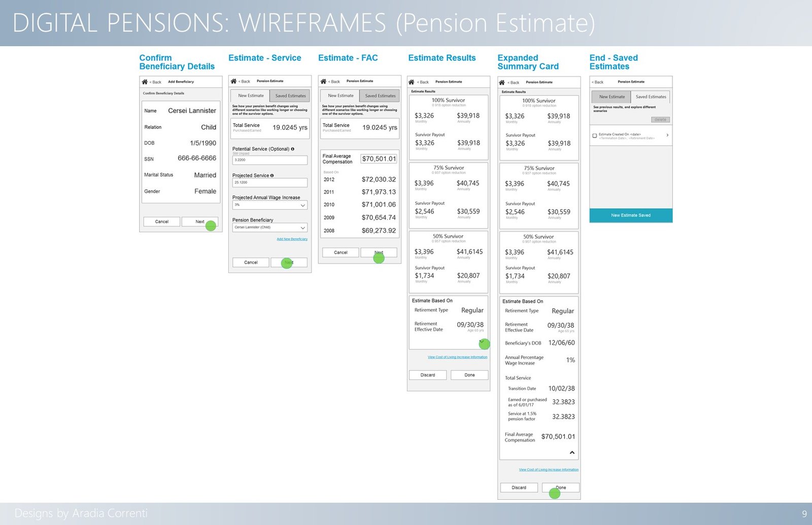Click info icon beside Projected Service
This screenshot has height=525, width=812.
[272, 176]
